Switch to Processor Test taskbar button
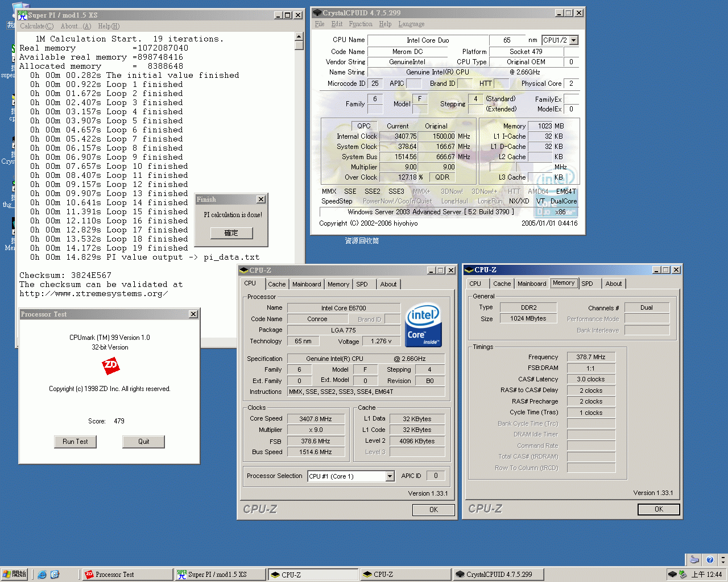 tap(127, 575)
